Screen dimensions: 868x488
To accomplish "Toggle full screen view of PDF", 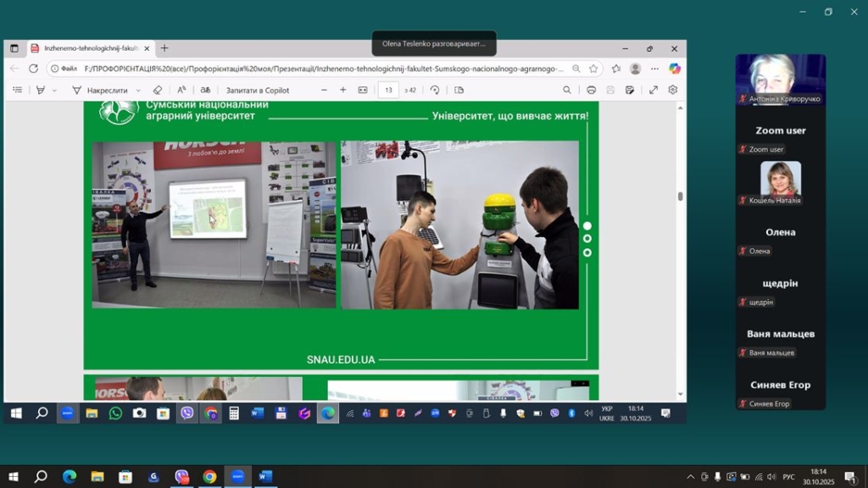I will pyautogui.click(x=654, y=90).
